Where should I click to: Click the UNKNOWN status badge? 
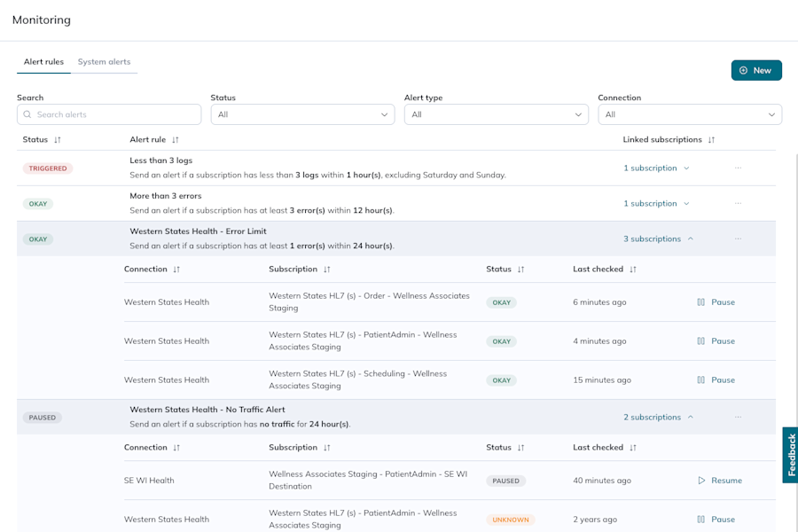pyautogui.click(x=511, y=520)
